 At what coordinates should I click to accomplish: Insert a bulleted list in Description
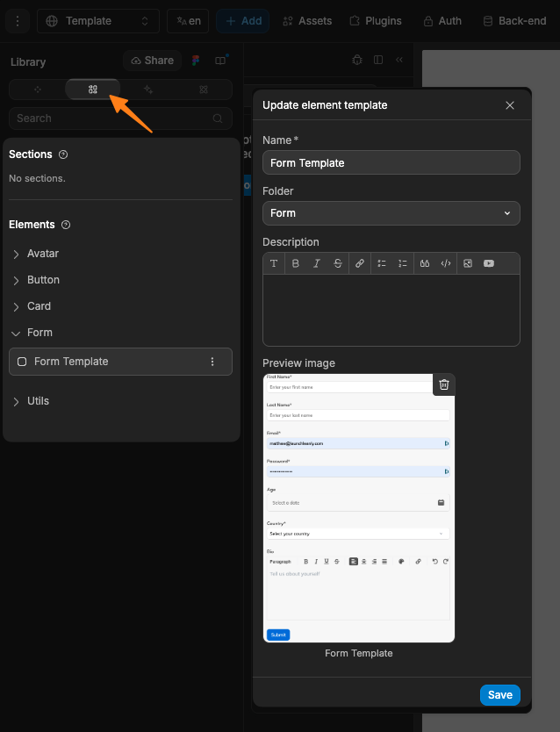381,262
